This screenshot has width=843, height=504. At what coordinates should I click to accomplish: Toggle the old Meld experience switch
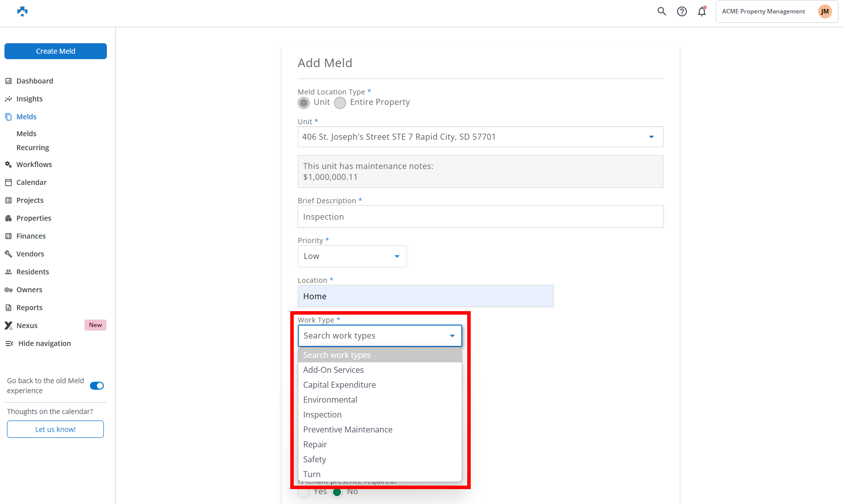[97, 386]
